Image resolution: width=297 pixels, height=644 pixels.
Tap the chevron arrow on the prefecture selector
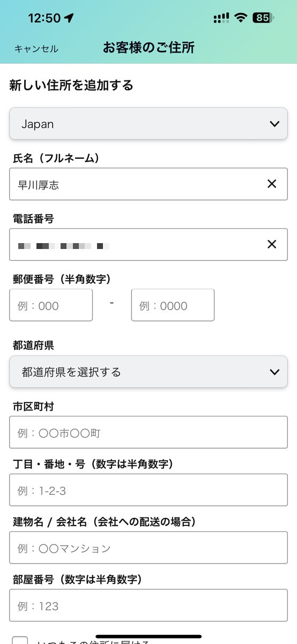274,372
